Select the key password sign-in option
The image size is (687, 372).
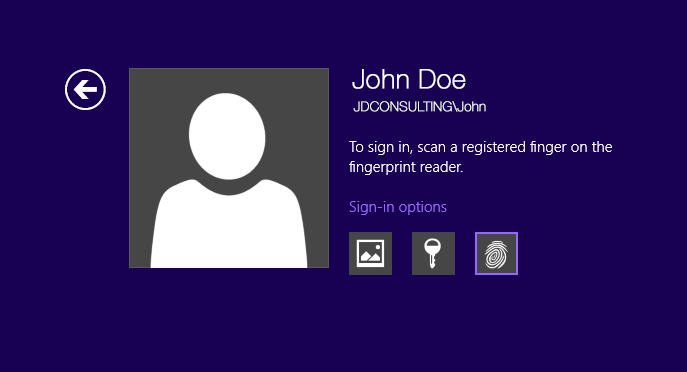click(x=433, y=254)
